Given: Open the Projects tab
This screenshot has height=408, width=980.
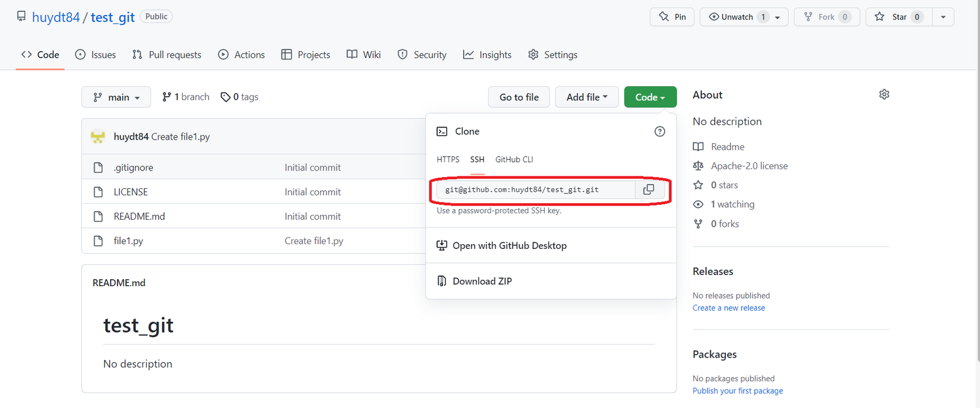Looking at the screenshot, I should point(306,55).
